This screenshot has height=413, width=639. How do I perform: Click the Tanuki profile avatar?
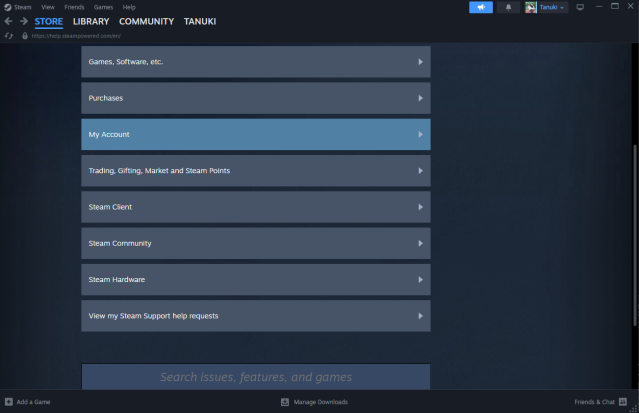click(x=531, y=7)
